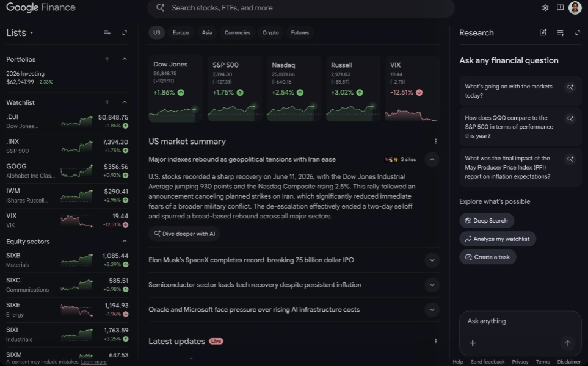Open US market summary options menu
The width and height of the screenshot is (588, 366).
click(435, 142)
